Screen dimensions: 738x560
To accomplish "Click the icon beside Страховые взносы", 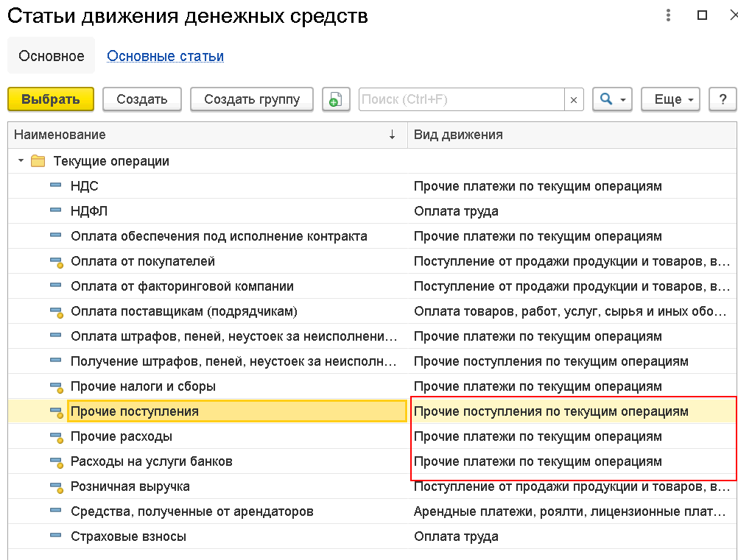I will click(55, 536).
